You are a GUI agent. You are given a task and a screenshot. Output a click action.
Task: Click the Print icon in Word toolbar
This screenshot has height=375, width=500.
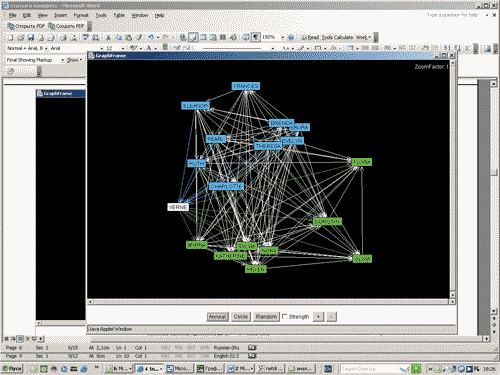(63, 37)
